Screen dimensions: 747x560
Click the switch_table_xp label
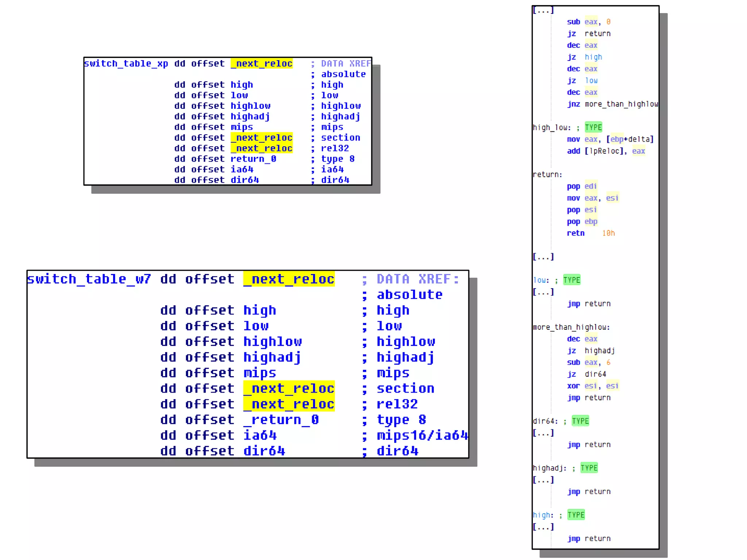pos(126,63)
